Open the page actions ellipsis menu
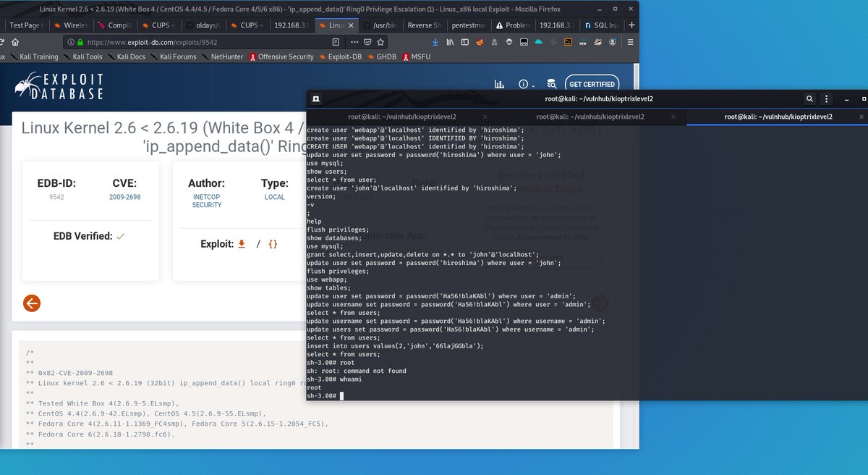 (x=354, y=42)
